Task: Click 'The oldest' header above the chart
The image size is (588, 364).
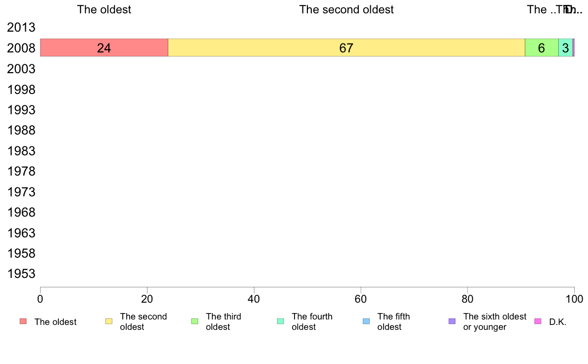Action: (104, 10)
